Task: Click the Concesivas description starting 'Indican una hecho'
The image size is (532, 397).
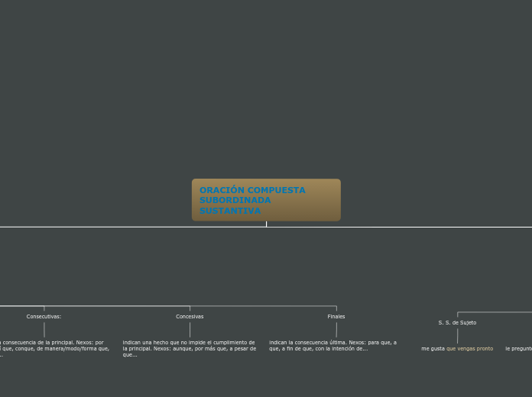Action: click(x=190, y=348)
